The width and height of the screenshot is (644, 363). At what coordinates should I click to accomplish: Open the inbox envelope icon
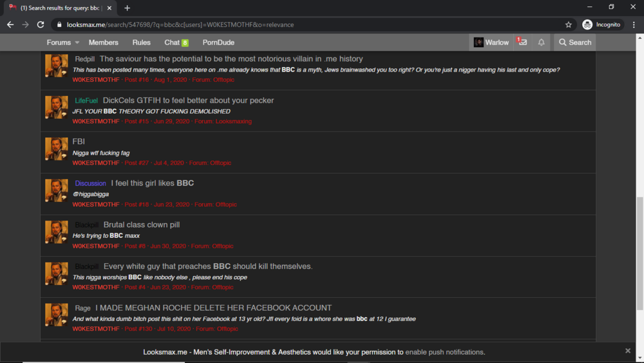click(x=522, y=43)
